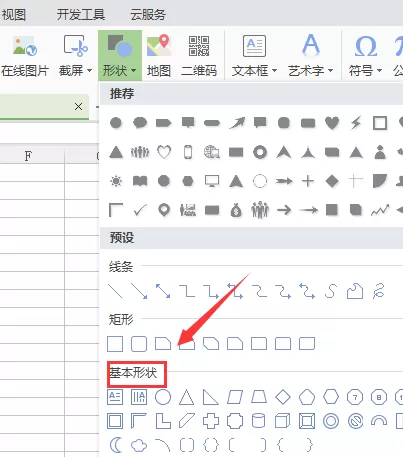Select the isosceles triangle basic shape

click(187, 397)
